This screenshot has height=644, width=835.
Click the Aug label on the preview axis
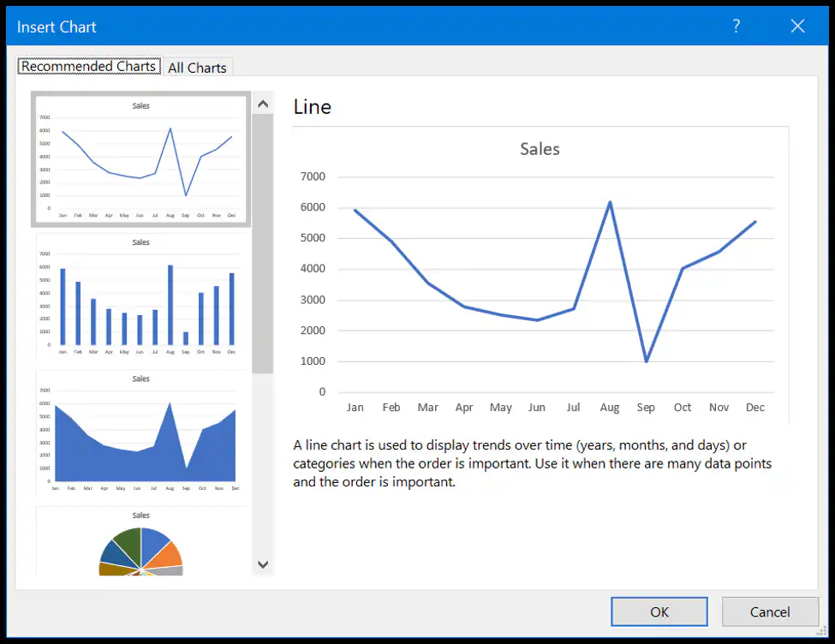609,408
